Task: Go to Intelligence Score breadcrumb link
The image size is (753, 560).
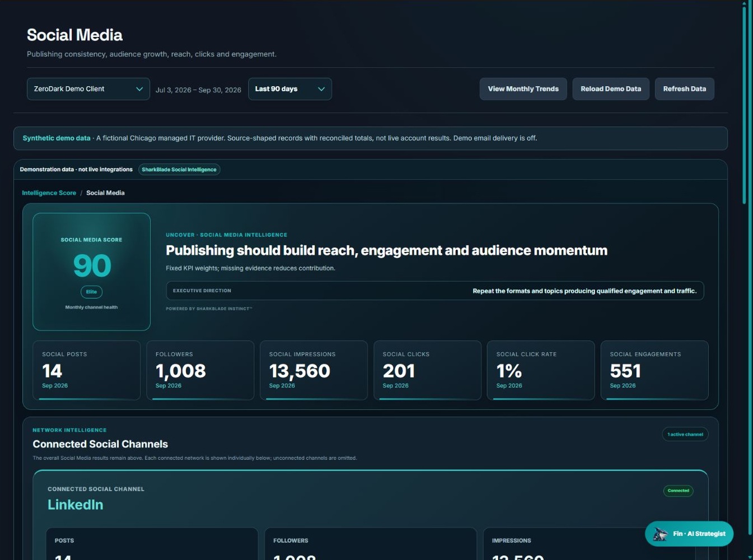Action: coord(49,193)
